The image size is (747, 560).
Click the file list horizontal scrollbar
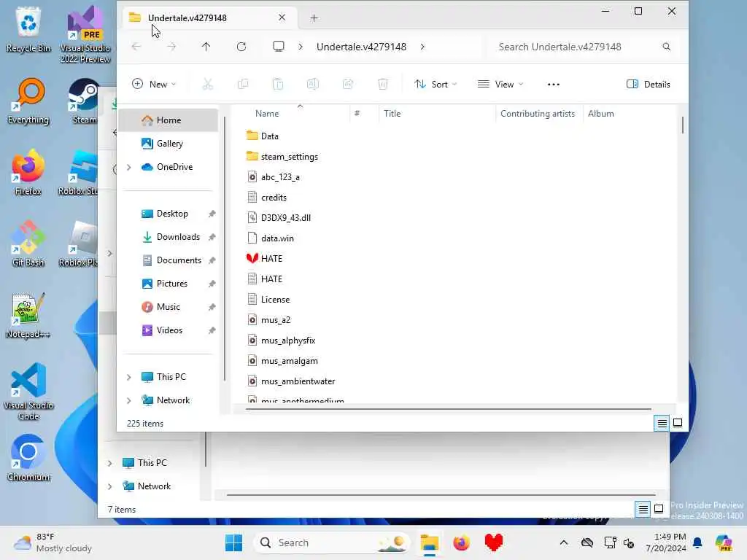448,408
